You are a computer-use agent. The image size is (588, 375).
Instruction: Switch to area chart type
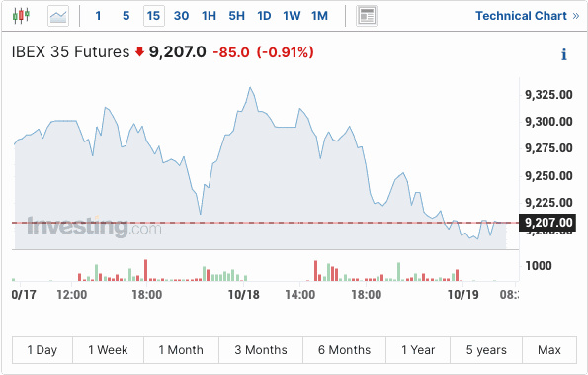point(58,16)
